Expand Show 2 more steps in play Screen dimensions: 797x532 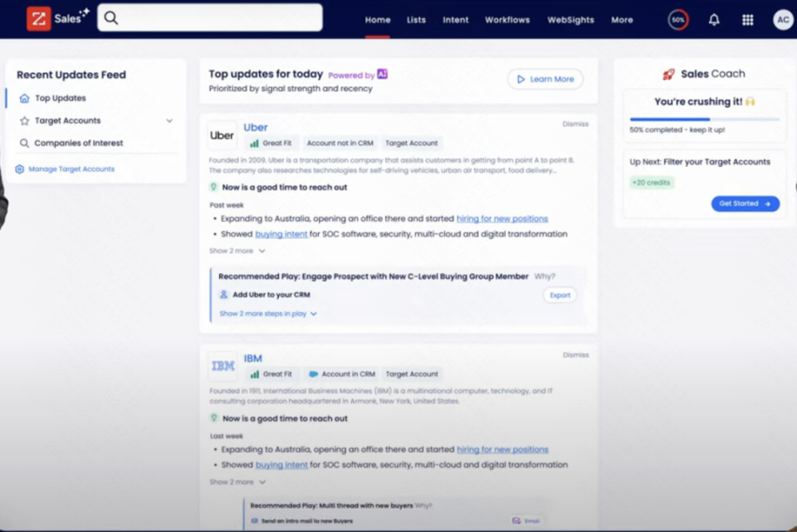point(268,314)
